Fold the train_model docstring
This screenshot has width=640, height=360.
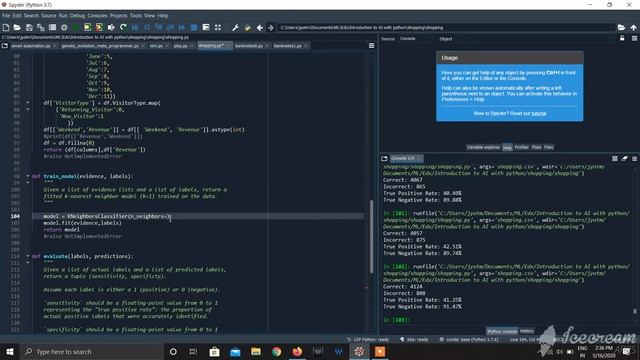point(28,182)
